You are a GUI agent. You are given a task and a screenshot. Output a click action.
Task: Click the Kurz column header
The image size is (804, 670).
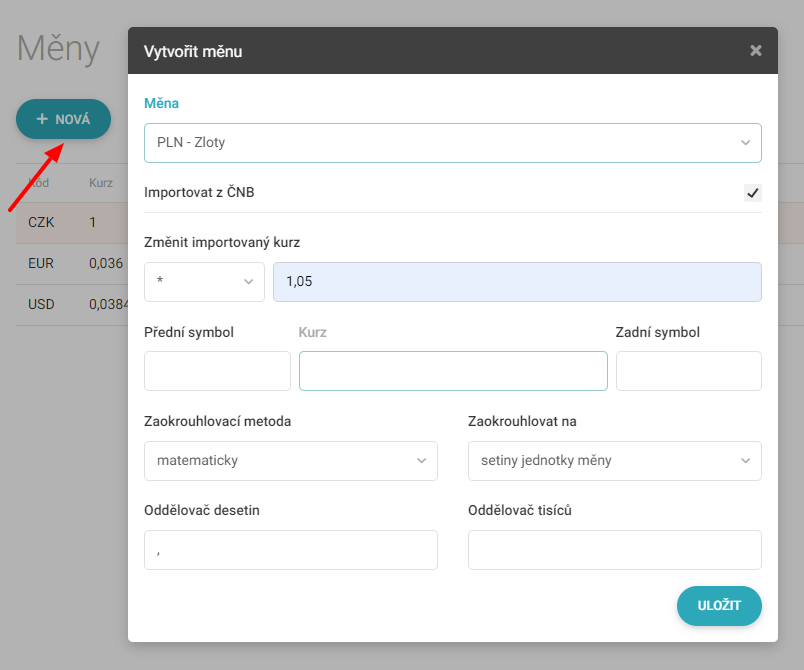coord(100,183)
